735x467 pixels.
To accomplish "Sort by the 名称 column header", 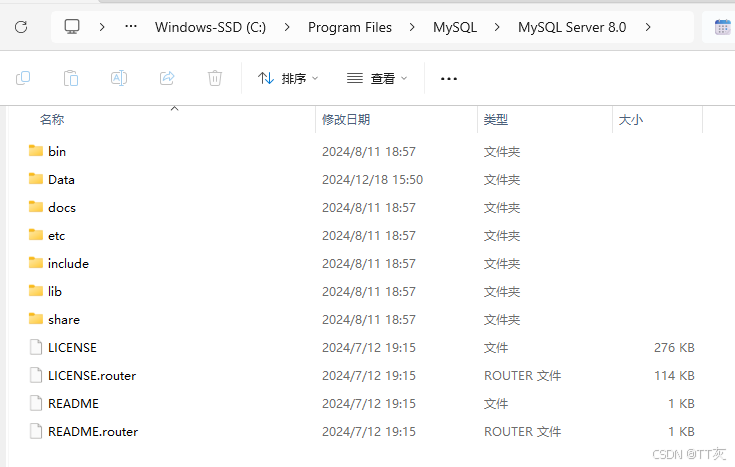I will pyautogui.click(x=52, y=120).
